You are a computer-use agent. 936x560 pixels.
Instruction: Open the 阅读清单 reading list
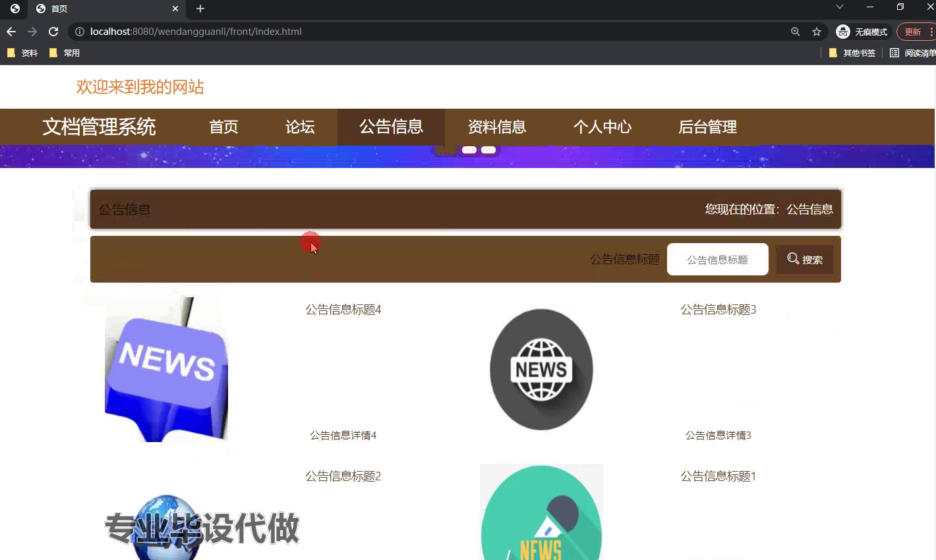coord(913,53)
